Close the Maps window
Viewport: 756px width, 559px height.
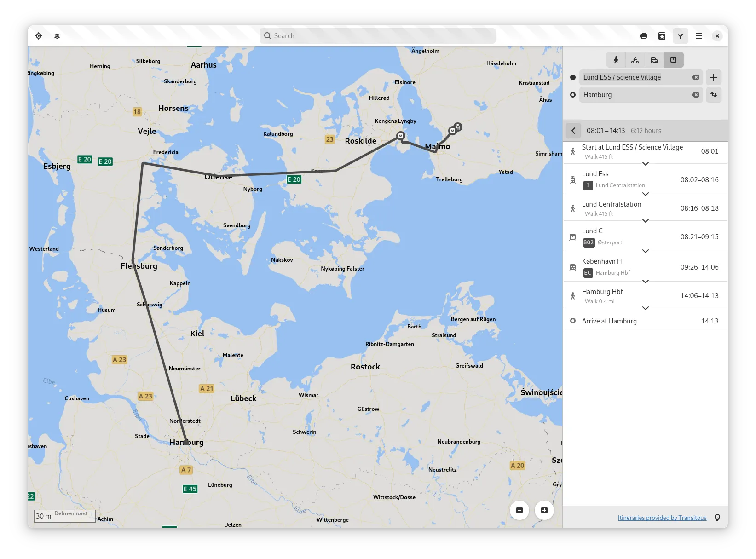717,36
